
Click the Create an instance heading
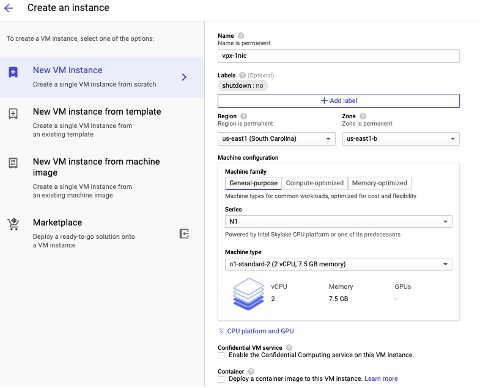coord(68,8)
